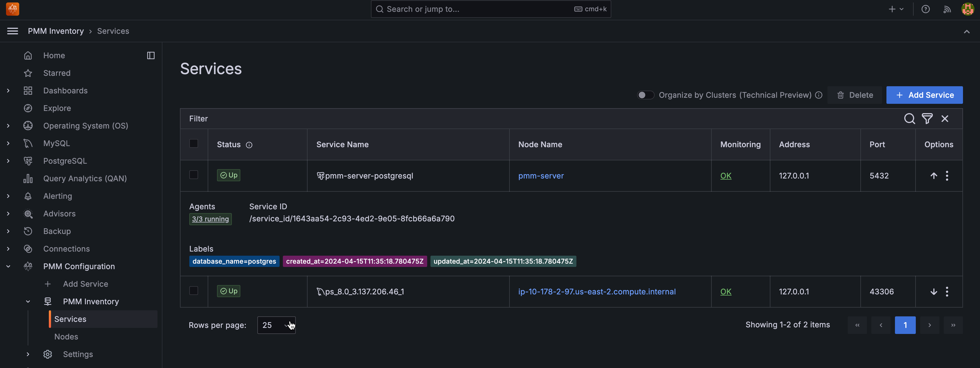The height and width of the screenshot is (368, 980).
Task: Click the Starred star icon
Action: [28, 73]
